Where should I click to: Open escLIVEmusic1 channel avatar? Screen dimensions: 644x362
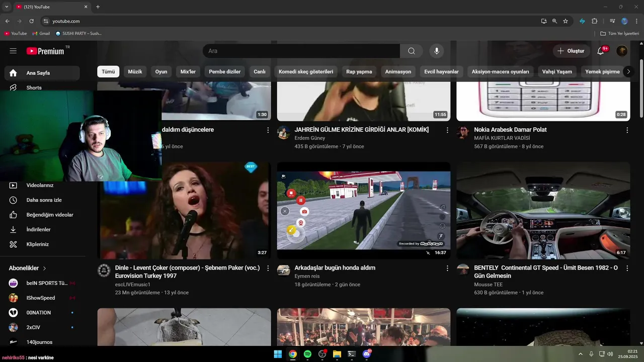pos(104,270)
